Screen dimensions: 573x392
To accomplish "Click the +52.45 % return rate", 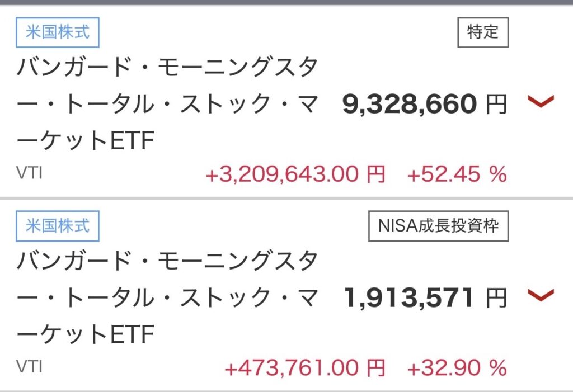I will coord(457,174).
